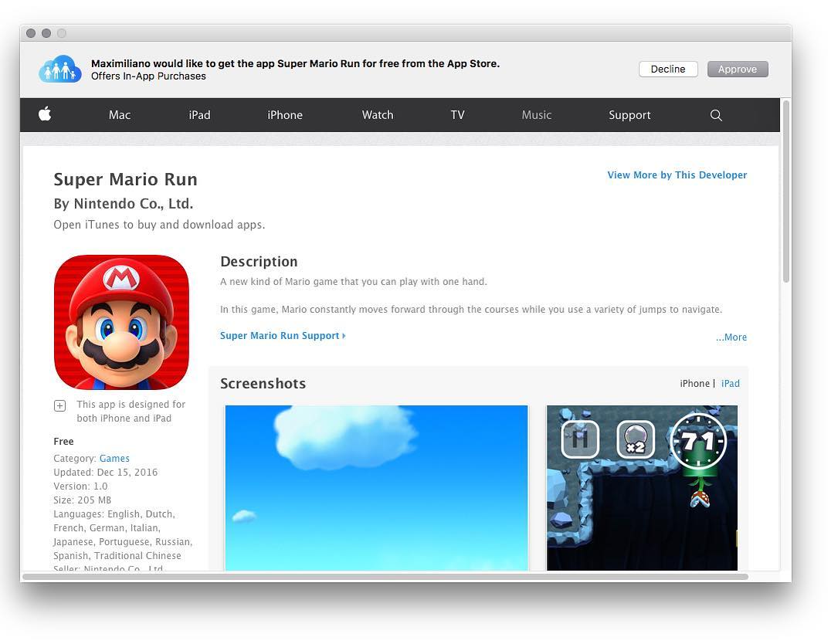Click the cave level screenshot thumbnail
The width and height of the screenshot is (831, 644).
coord(642,488)
